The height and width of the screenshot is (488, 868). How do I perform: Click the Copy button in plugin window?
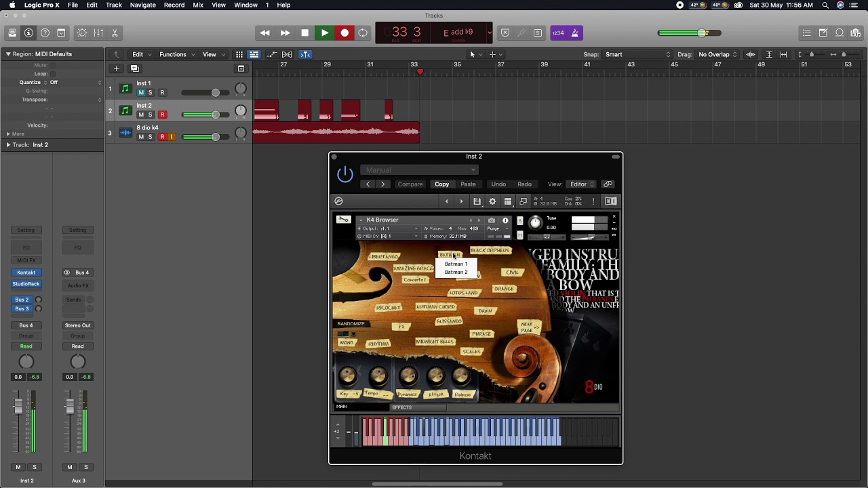(x=442, y=184)
